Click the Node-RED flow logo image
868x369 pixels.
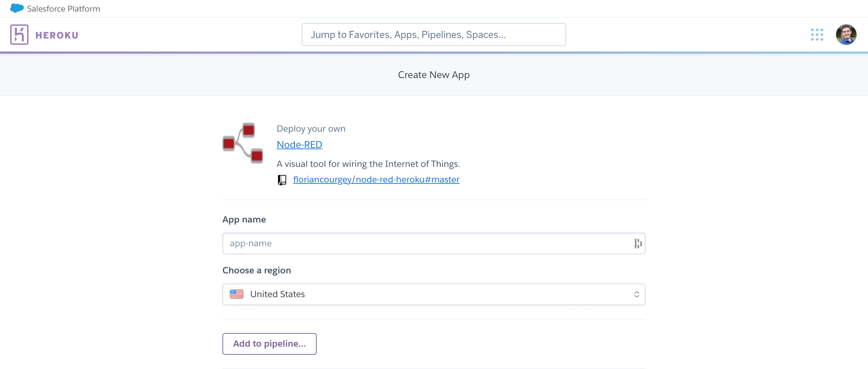coord(243,143)
